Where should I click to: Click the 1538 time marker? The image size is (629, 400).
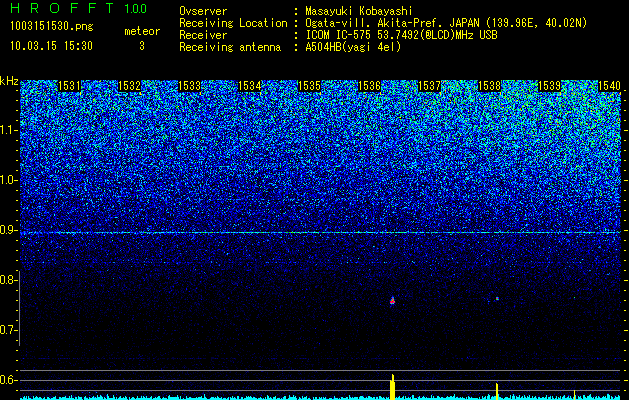tap(490, 86)
